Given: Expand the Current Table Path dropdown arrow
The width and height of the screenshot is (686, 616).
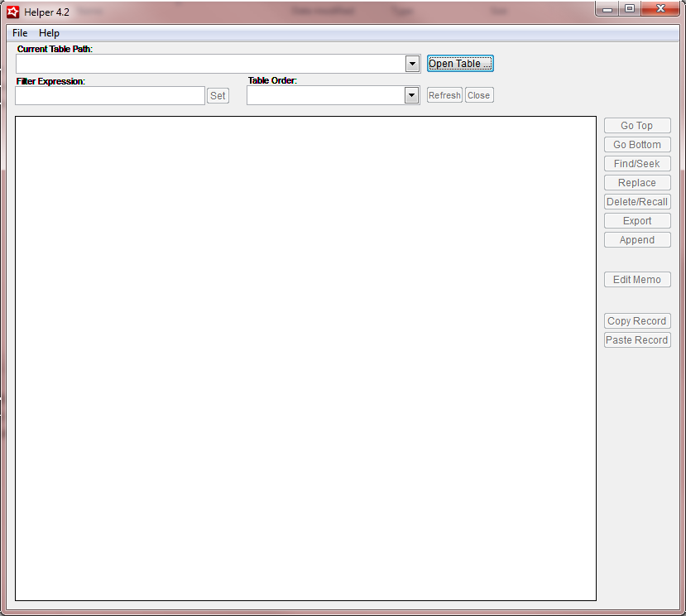Looking at the screenshot, I should click(412, 64).
